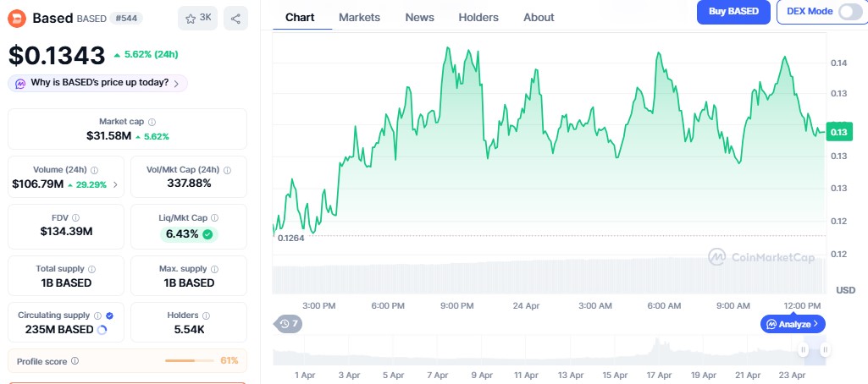
Task: Click the Profile score progress bar
Action: tap(190, 361)
